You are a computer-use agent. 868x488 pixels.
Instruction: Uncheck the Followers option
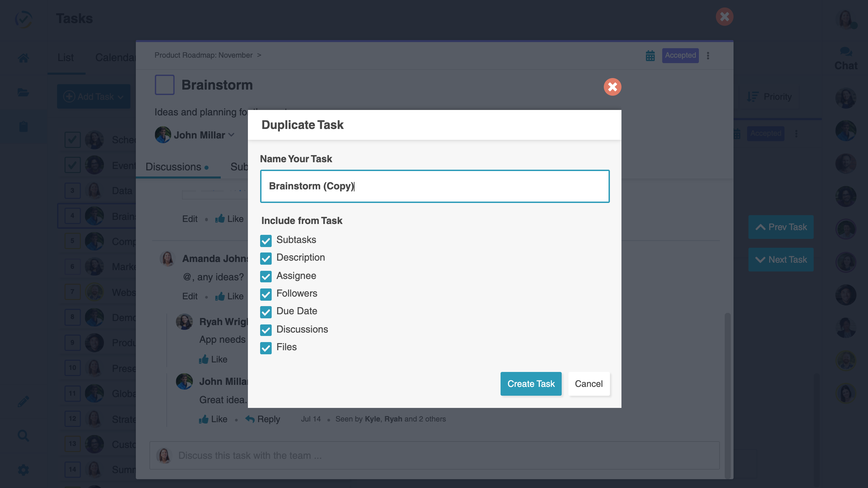tap(266, 294)
